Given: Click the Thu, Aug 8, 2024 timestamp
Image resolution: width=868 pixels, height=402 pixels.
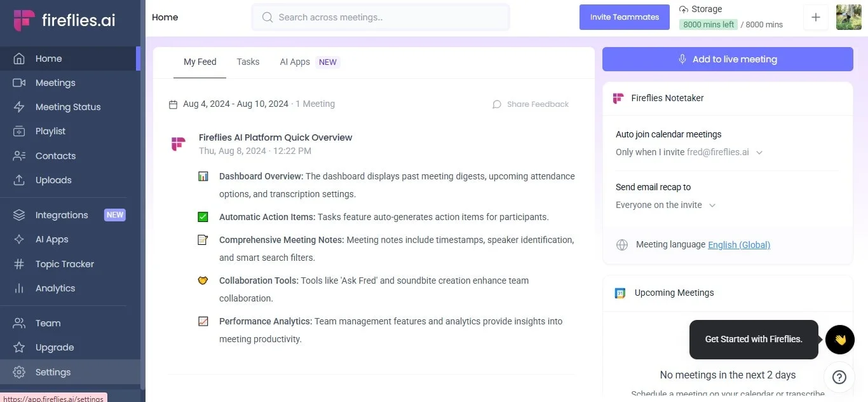Looking at the screenshot, I should pos(255,151).
